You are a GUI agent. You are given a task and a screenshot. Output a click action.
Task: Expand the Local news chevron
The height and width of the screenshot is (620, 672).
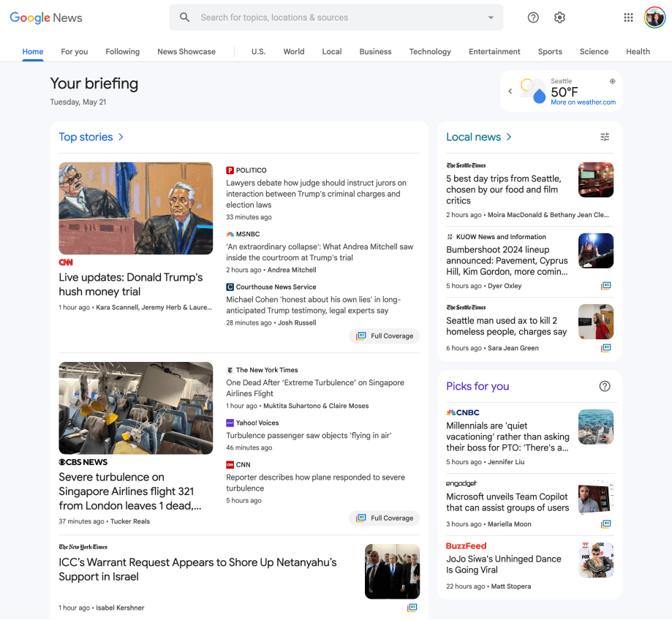tap(509, 137)
